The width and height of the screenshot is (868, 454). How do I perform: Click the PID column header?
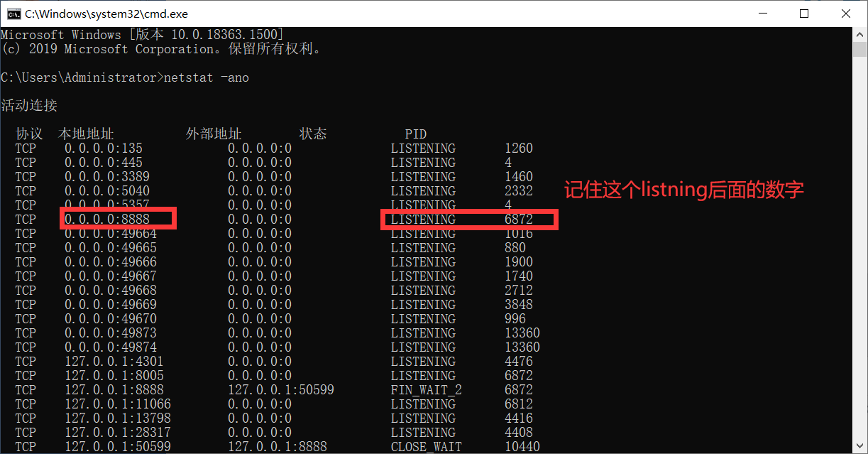(x=416, y=134)
